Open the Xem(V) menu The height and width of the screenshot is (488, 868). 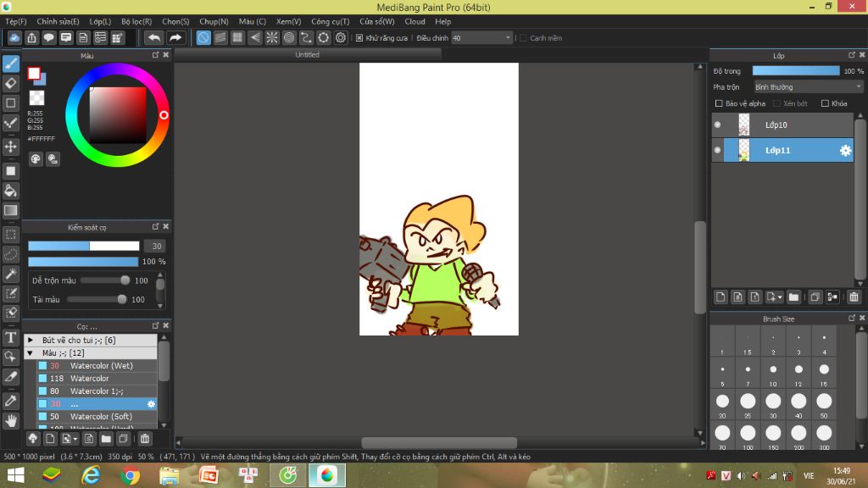click(288, 21)
